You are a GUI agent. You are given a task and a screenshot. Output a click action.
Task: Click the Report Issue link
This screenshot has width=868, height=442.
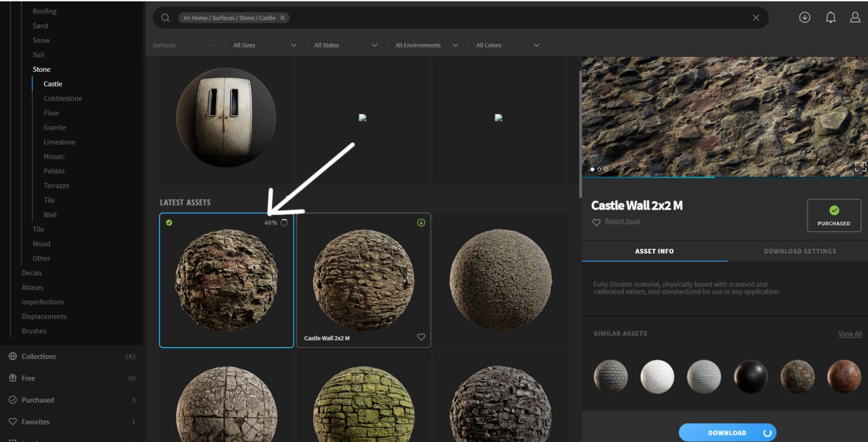click(623, 221)
